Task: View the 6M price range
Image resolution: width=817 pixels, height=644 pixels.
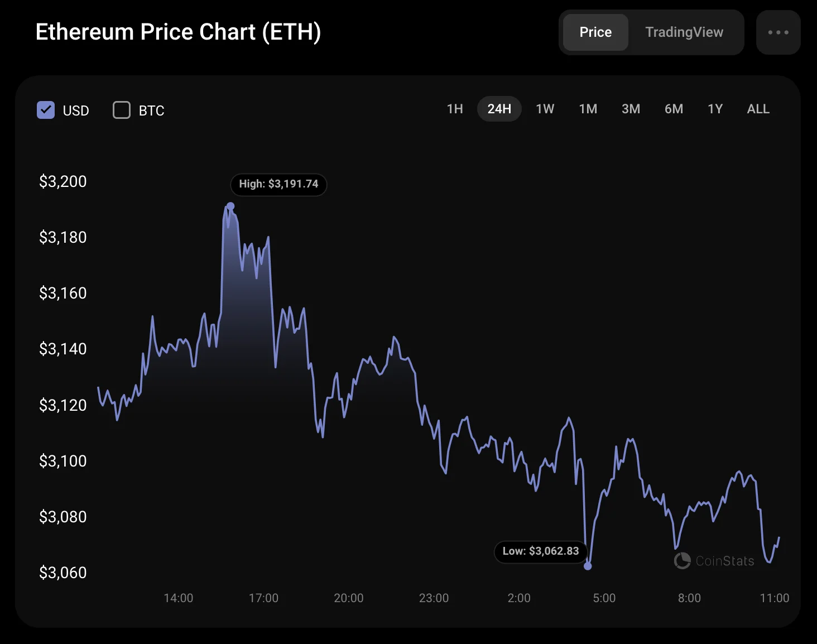Action: (674, 109)
